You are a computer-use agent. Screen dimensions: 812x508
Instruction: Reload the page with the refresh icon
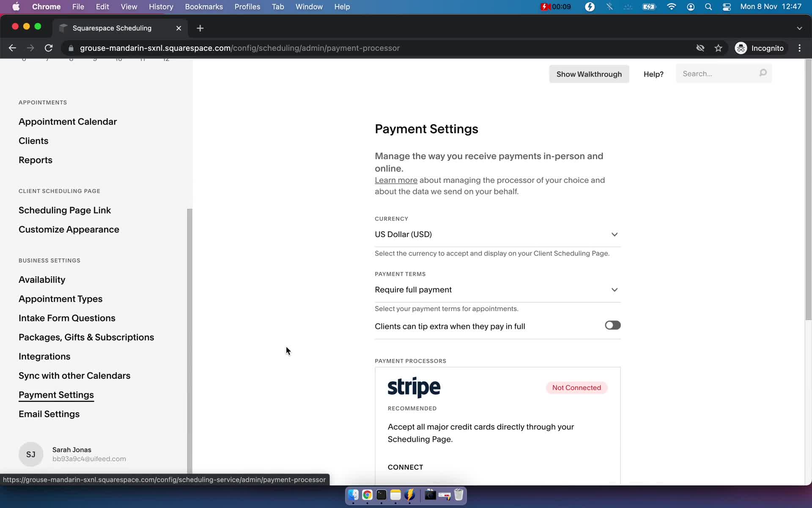49,48
